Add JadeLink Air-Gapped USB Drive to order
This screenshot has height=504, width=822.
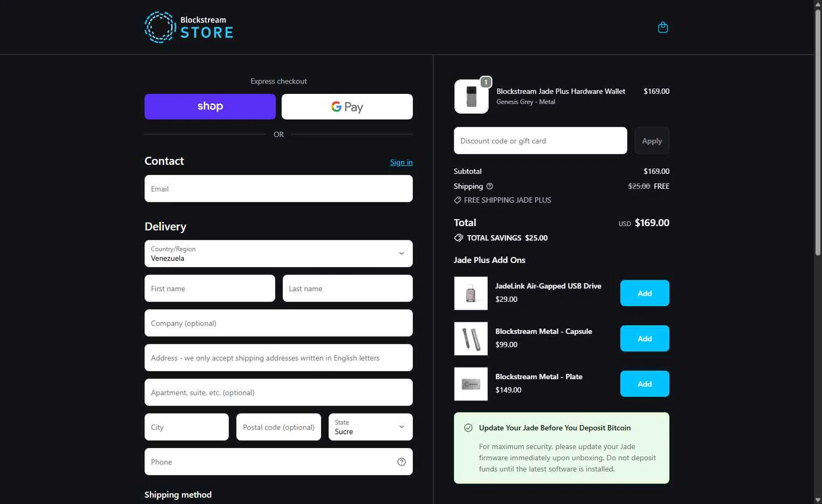(645, 293)
